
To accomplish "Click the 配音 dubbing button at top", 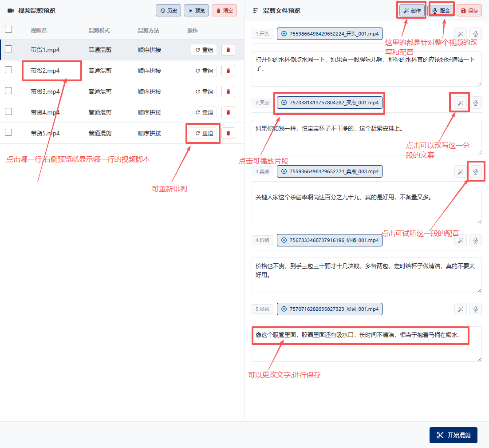I will pos(441,11).
